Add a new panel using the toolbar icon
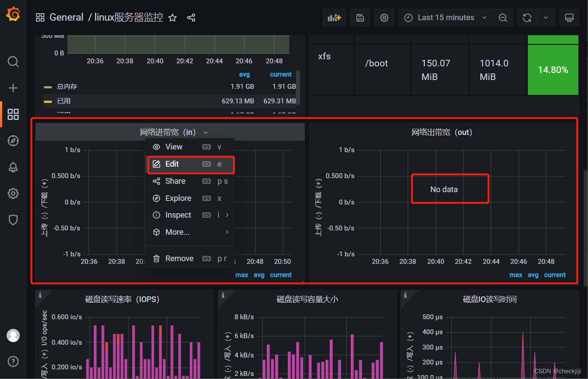 [x=334, y=18]
